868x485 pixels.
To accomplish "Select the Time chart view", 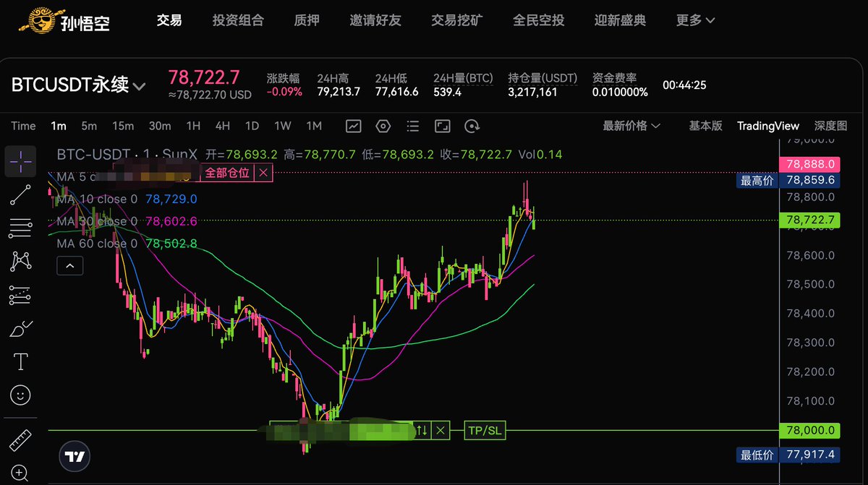I will (x=23, y=126).
